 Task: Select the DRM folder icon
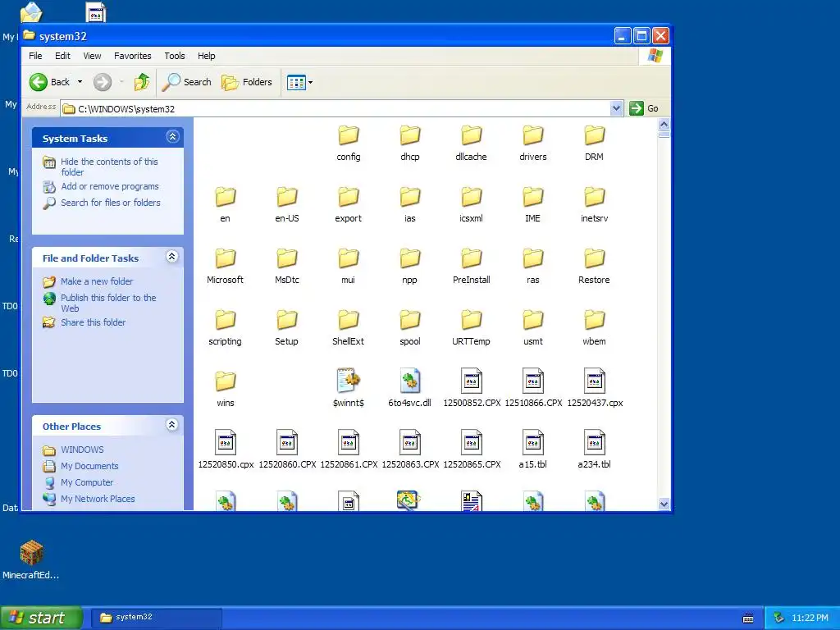(594, 135)
